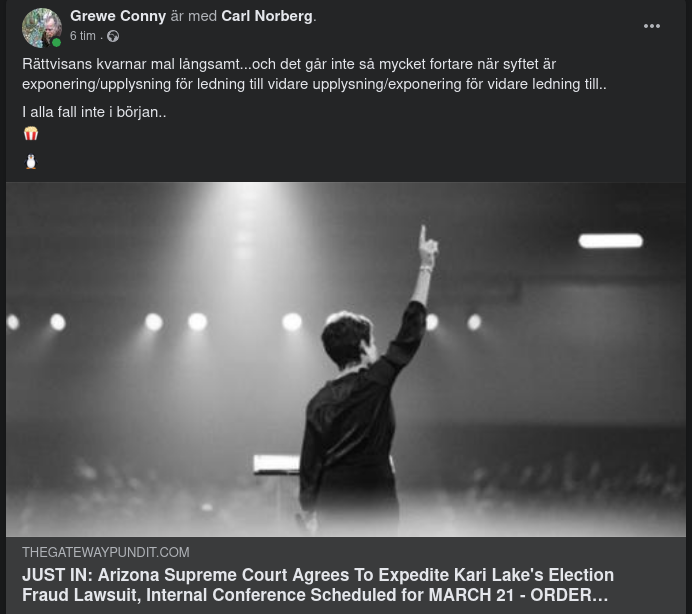Click the I alla fall inte i början line
Viewport: 692px width, 614px height.
94,112
